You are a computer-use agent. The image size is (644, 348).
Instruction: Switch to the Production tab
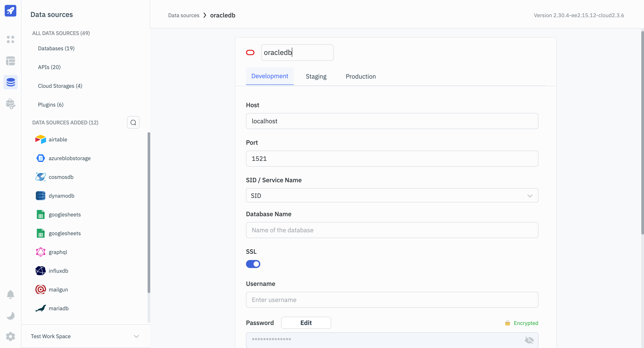coord(360,76)
